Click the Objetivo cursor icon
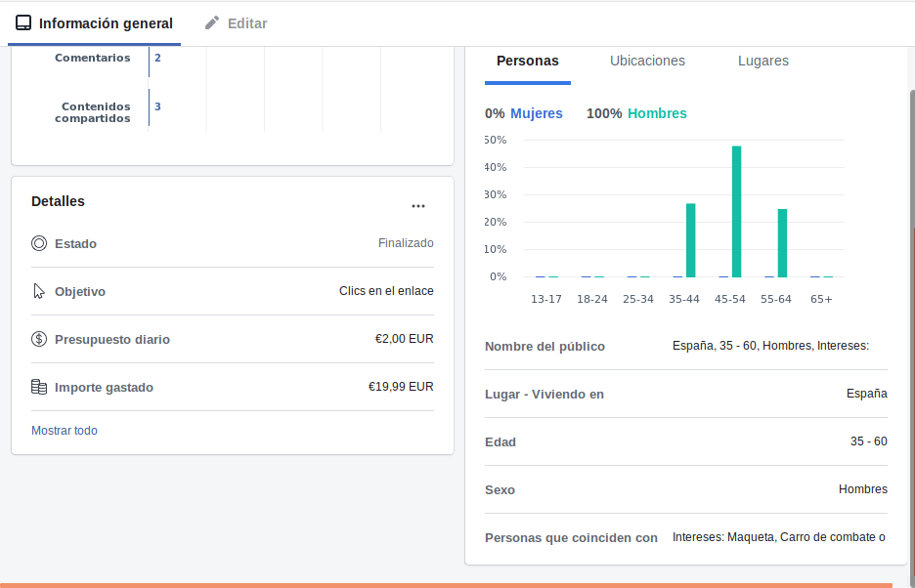Screen dimensions: 915x588 pyautogui.click(x=39, y=291)
